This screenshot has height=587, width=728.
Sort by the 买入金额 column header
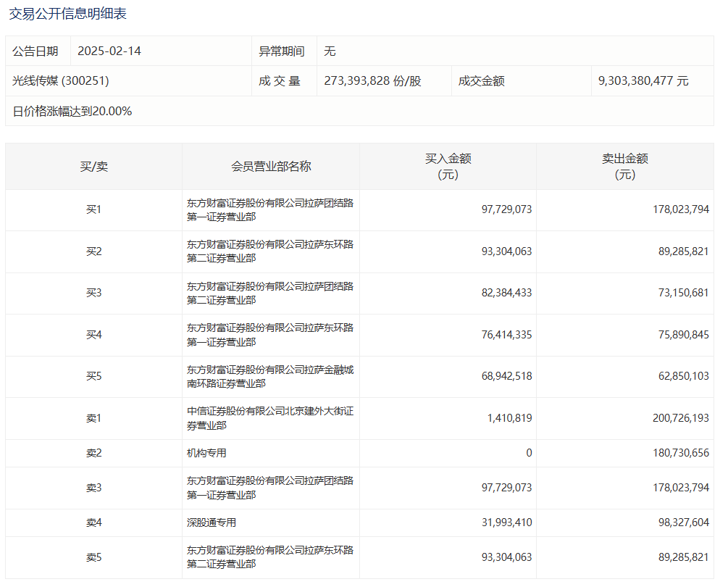tap(448, 167)
